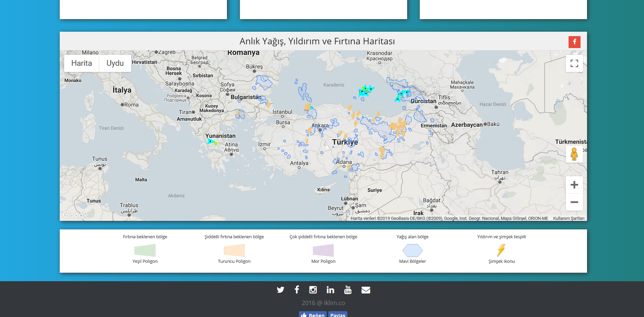
Task: Click the lightning star cluster over Karadeniz
Action: 366,91
